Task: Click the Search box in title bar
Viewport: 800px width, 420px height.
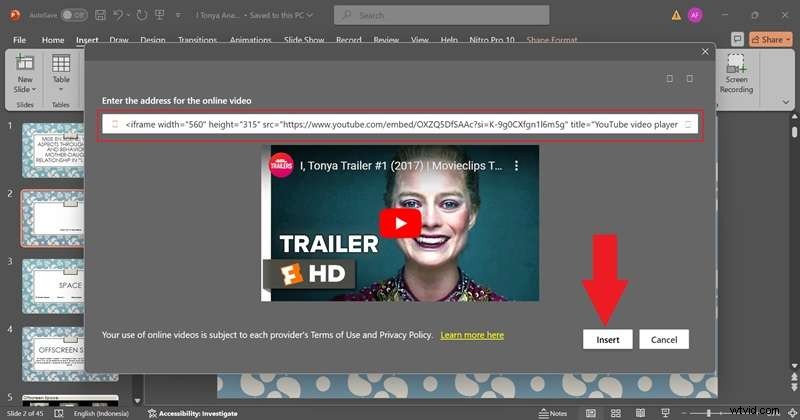Action: pos(442,15)
